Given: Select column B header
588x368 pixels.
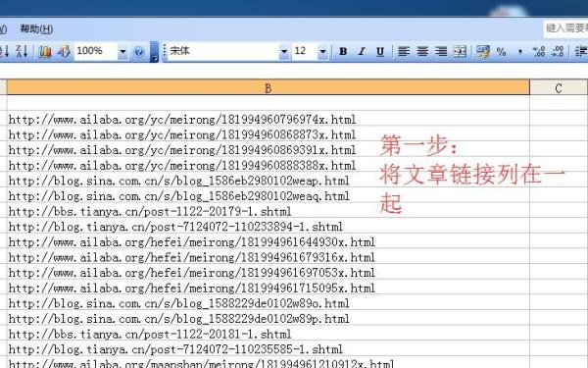Looking at the screenshot, I should tap(269, 88).
